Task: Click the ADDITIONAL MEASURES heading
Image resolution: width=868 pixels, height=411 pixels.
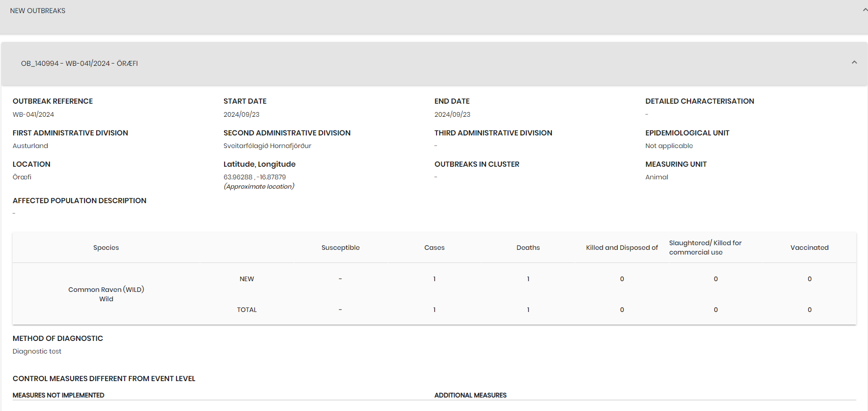Action: click(470, 395)
